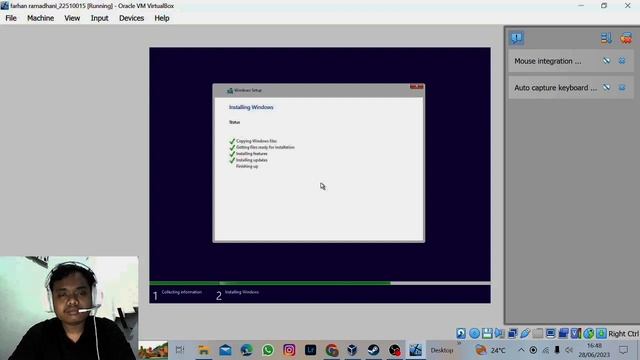This screenshot has width=640, height=360.
Task: Click the 'Installing updates' status line
Action: tap(252, 160)
